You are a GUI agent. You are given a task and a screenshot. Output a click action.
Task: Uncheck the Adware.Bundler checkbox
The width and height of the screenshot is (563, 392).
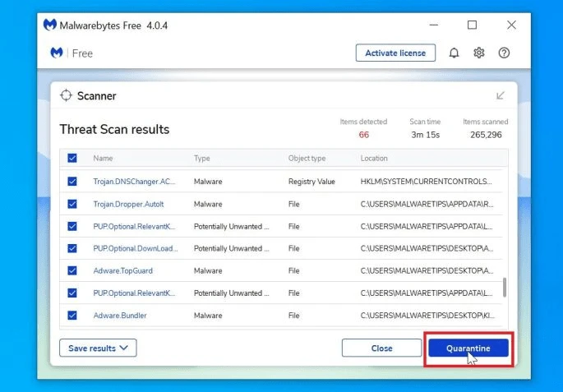coord(72,316)
